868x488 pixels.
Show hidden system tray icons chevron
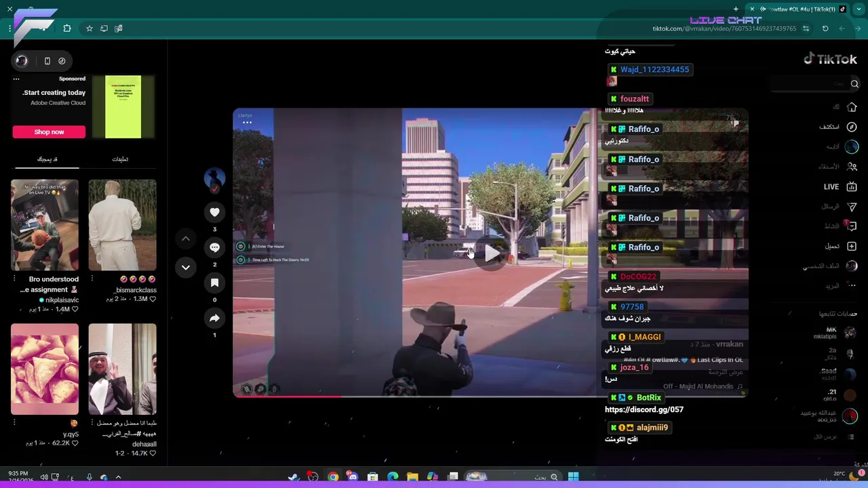118,477
